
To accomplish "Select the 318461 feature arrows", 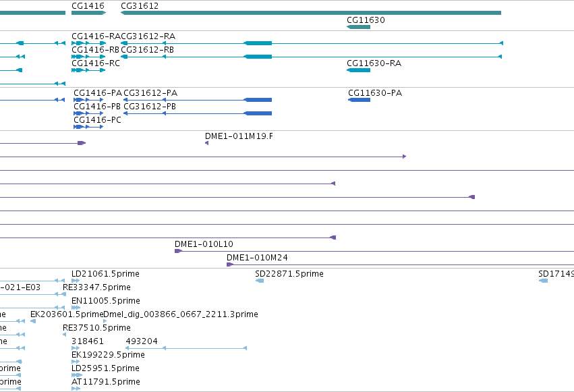I will coord(76,347).
